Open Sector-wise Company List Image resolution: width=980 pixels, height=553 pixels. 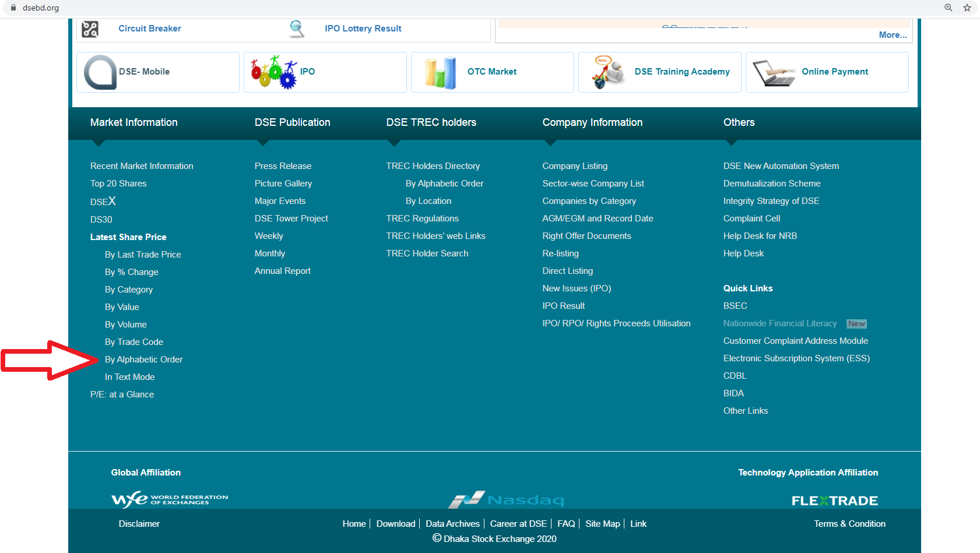(x=593, y=184)
